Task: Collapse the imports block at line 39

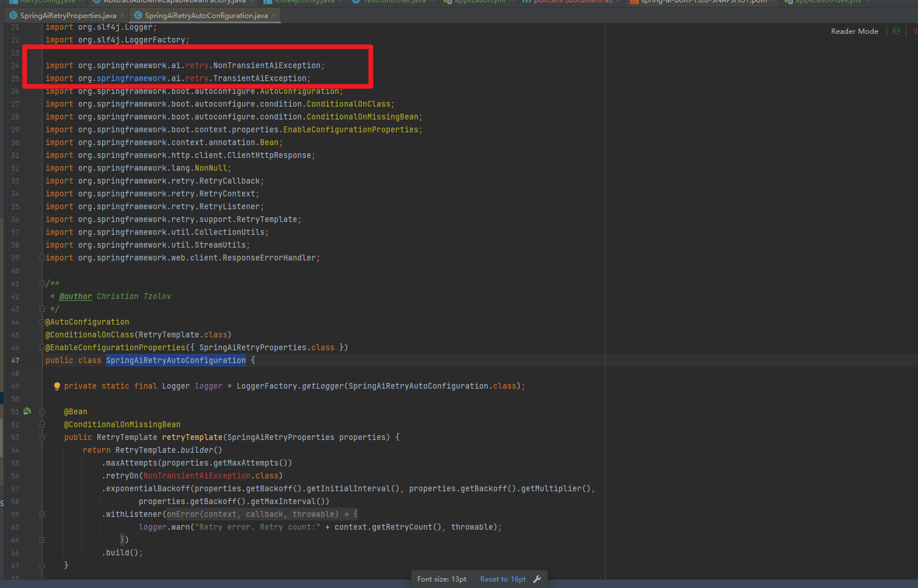Action: (x=42, y=258)
